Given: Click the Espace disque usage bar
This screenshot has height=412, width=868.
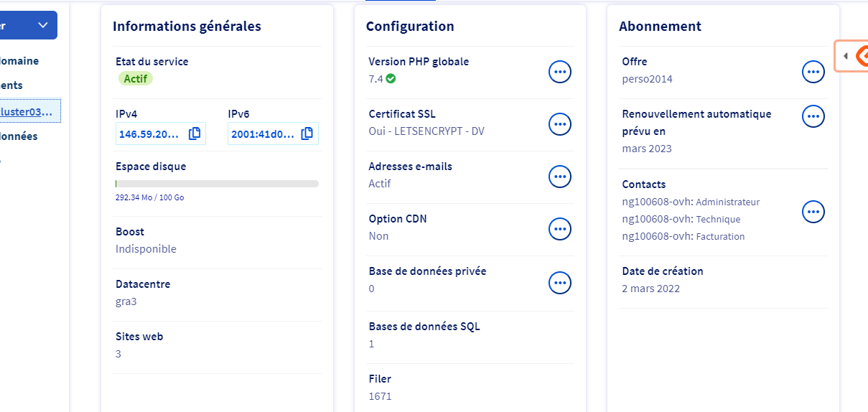Looking at the screenshot, I should pyautogui.click(x=217, y=184).
